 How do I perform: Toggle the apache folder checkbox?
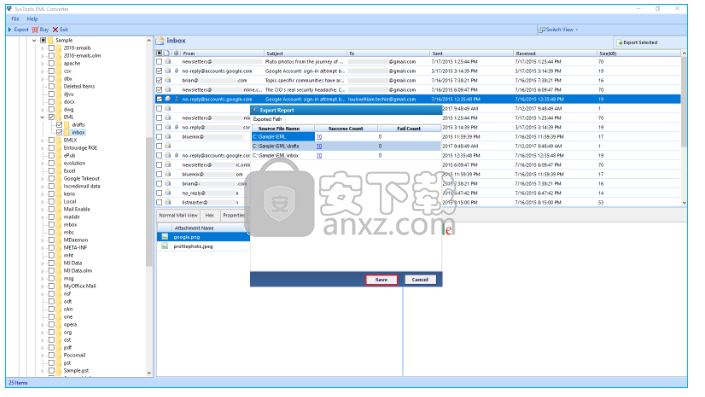pyautogui.click(x=52, y=63)
